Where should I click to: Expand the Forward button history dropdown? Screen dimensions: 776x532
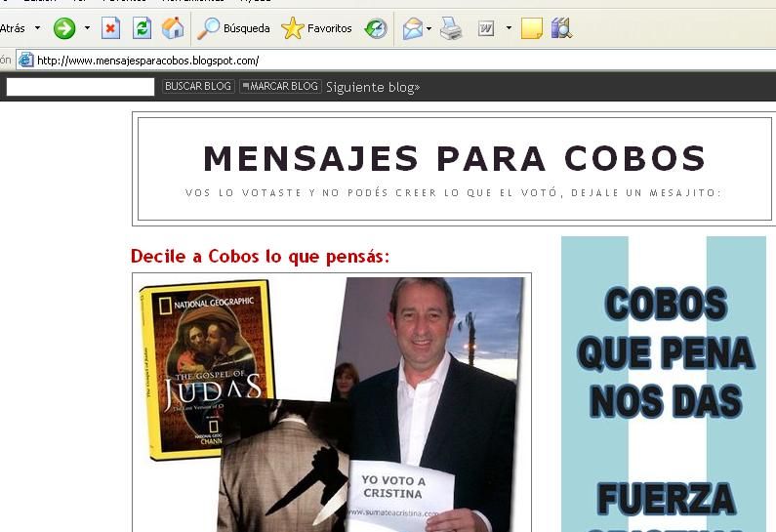click(x=86, y=28)
